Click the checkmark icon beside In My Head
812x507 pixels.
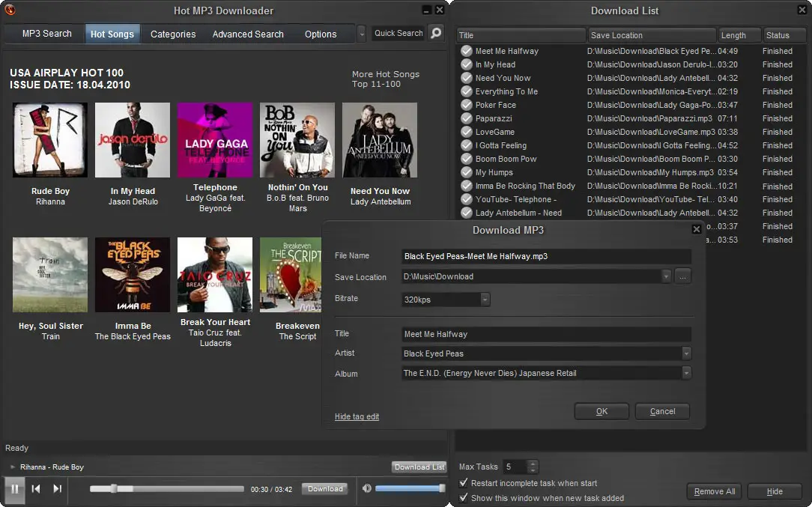(467, 64)
